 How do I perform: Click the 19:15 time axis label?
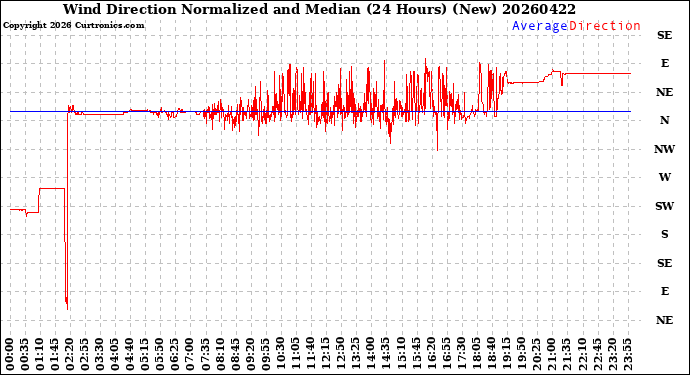click(506, 354)
